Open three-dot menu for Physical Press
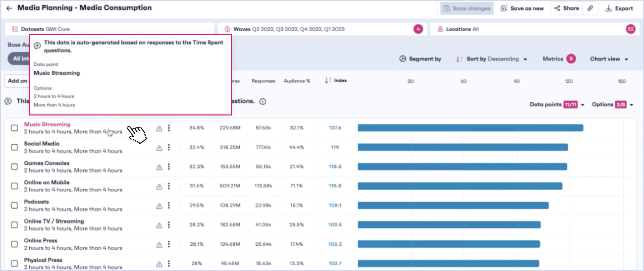 pos(169,263)
